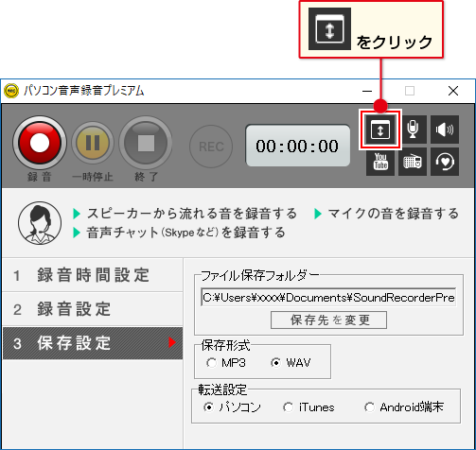Screen dimensions: 476x450
Task: Click the radio icon
Action: coord(413,162)
